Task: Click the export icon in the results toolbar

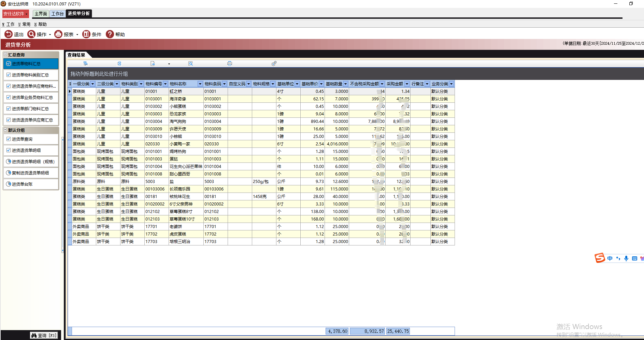Action: (153, 63)
